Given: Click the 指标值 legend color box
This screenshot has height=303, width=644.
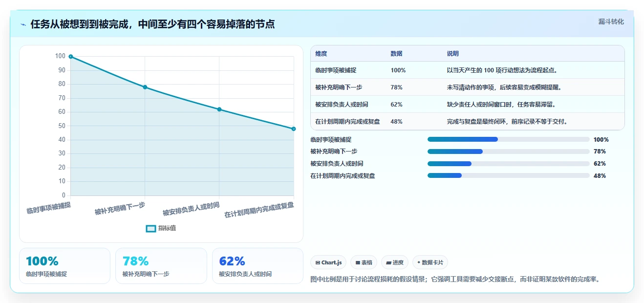Looking at the screenshot, I should (151, 228).
